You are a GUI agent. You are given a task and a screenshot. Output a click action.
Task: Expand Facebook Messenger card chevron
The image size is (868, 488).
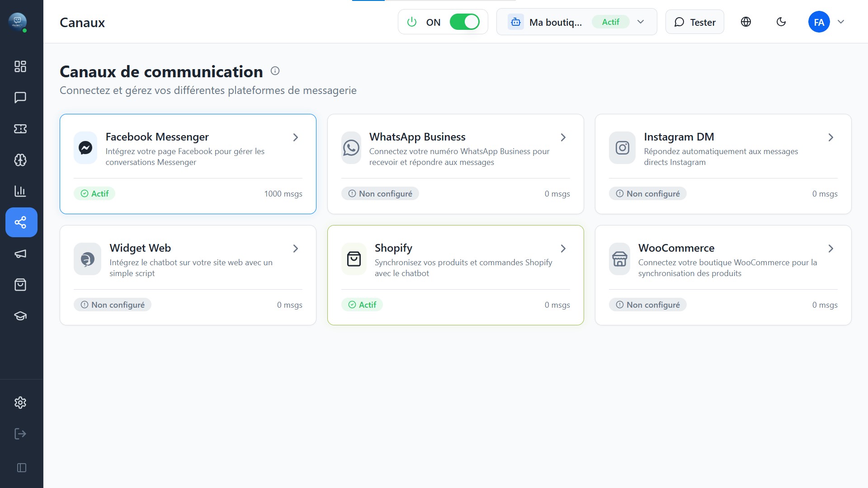[x=296, y=137]
